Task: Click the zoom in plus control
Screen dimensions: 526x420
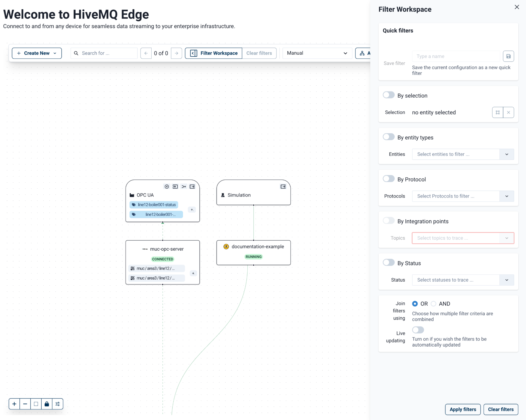Action: click(x=14, y=404)
